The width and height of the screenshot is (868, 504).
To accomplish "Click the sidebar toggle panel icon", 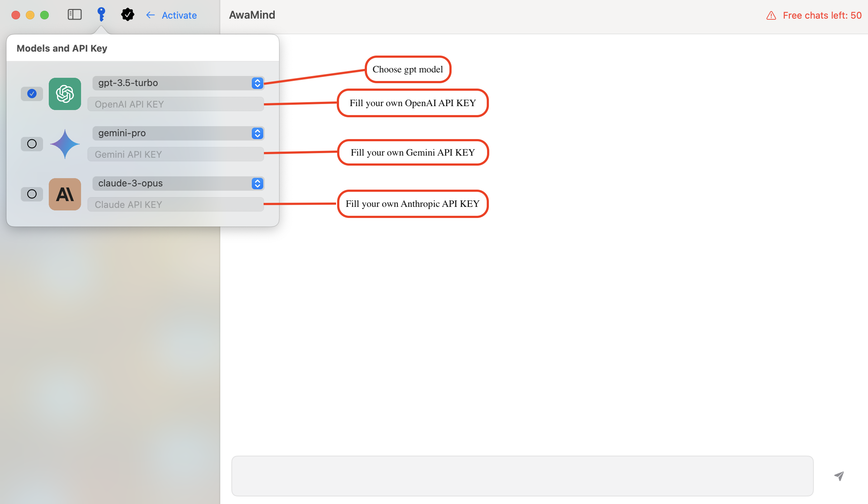I will [x=74, y=15].
